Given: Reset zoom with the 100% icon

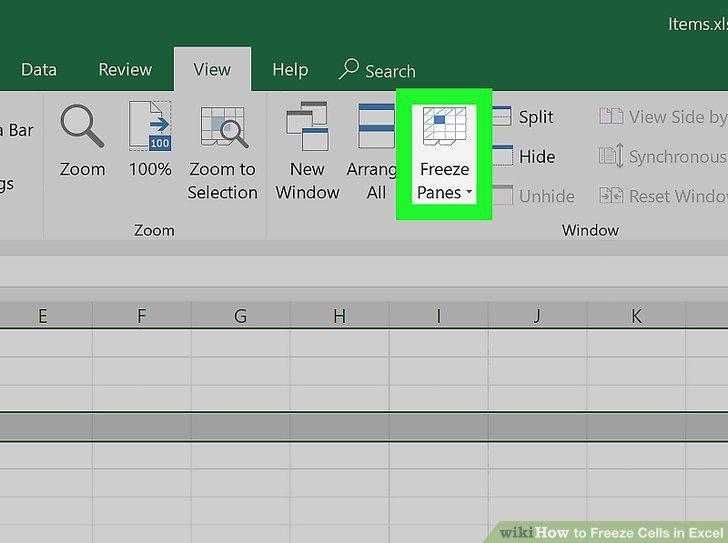Looking at the screenshot, I should click(150, 126).
